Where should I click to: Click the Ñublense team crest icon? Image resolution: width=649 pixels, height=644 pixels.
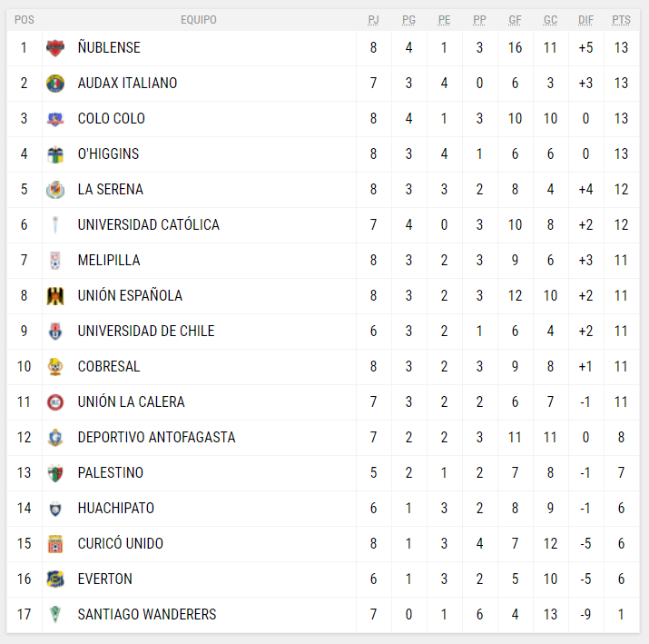(55, 48)
